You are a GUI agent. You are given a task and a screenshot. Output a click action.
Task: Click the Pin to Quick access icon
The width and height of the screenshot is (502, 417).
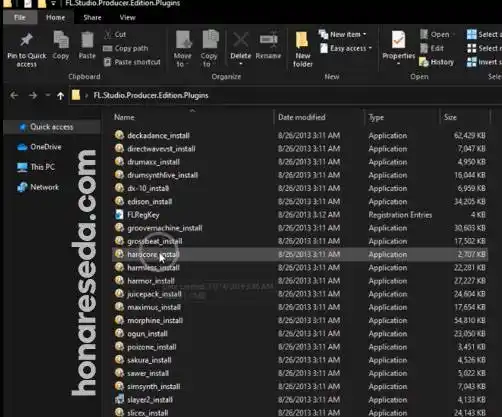(26, 40)
